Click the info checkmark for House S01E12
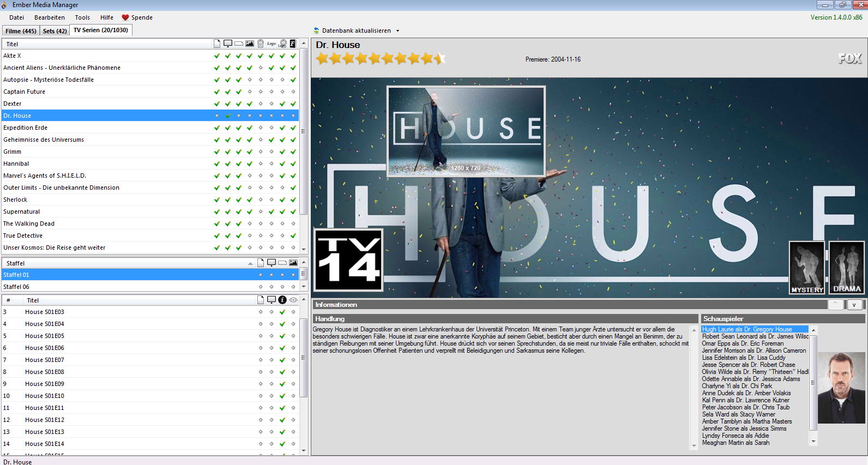 pos(282,420)
